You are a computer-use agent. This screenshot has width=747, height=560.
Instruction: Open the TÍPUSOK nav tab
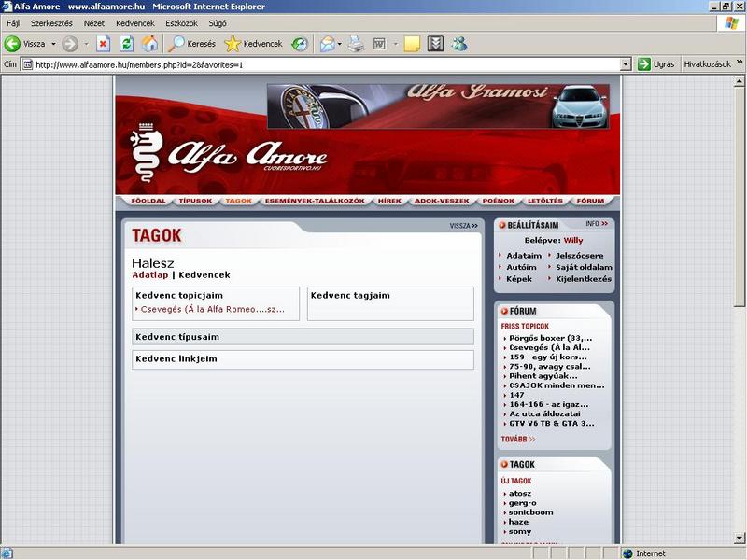195,201
